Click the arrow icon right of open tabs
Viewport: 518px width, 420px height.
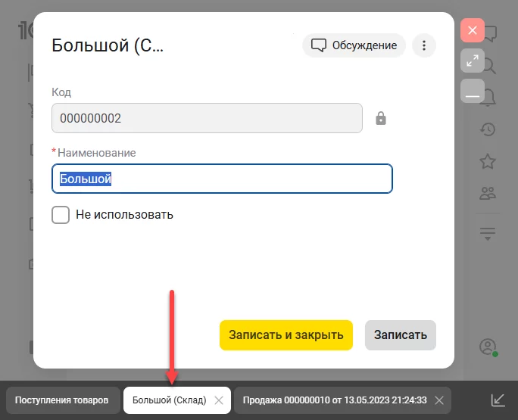click(498, 400)
